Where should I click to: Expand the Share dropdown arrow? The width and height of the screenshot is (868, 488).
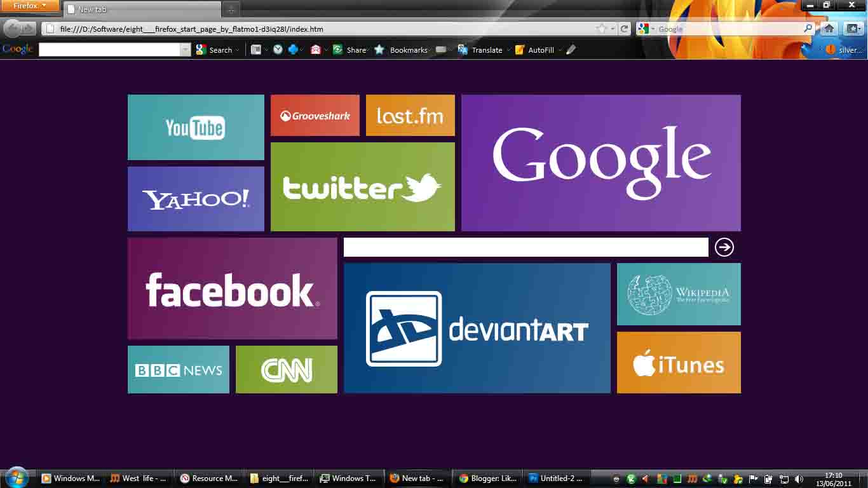pyautogui.click(x=368, y=50)
